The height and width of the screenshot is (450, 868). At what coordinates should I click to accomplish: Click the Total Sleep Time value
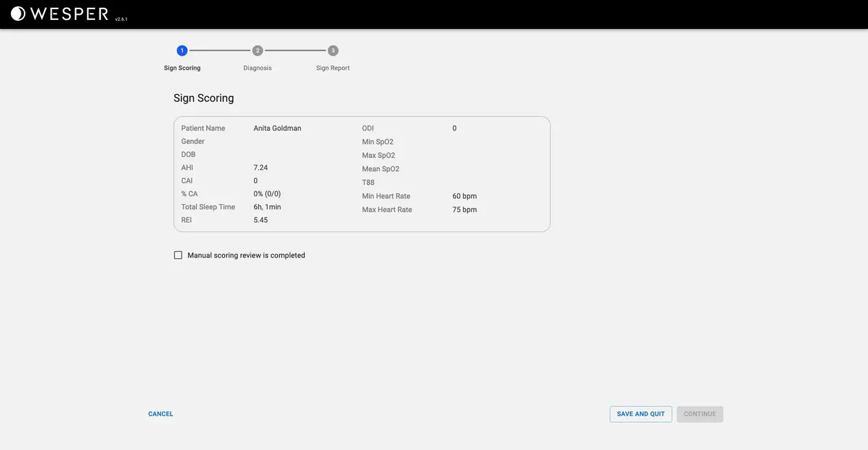(x=267, y=205)
